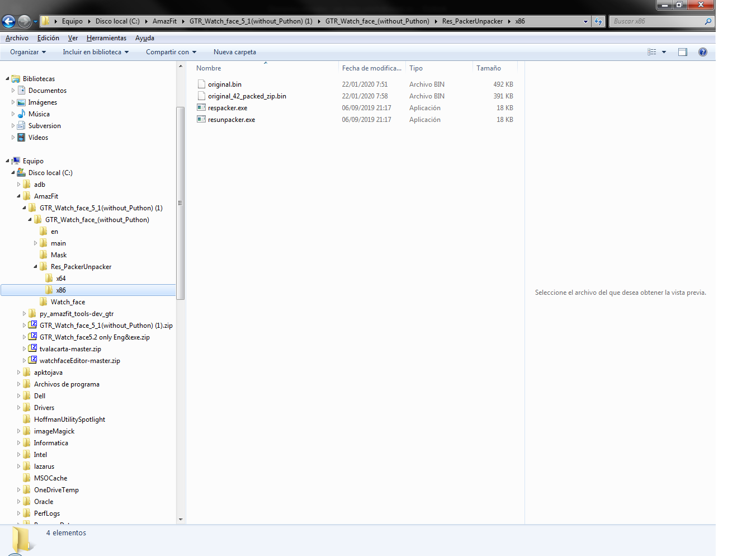Click the Nueva carpeta button

(x=235, y=52)
